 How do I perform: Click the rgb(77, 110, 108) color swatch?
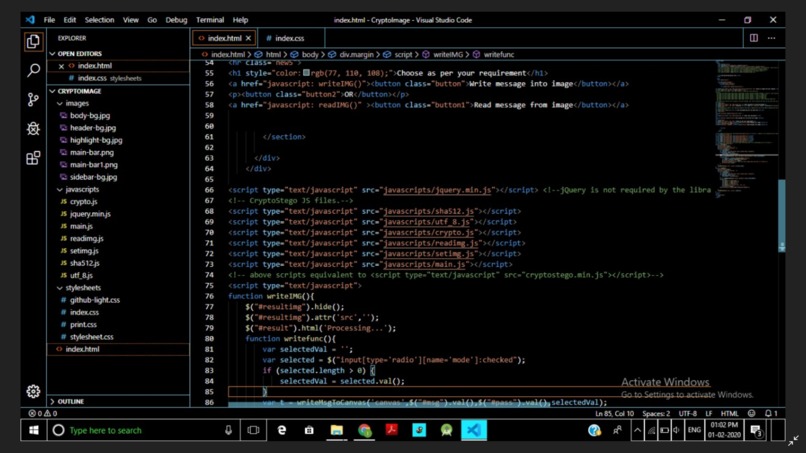click(306, 73)
